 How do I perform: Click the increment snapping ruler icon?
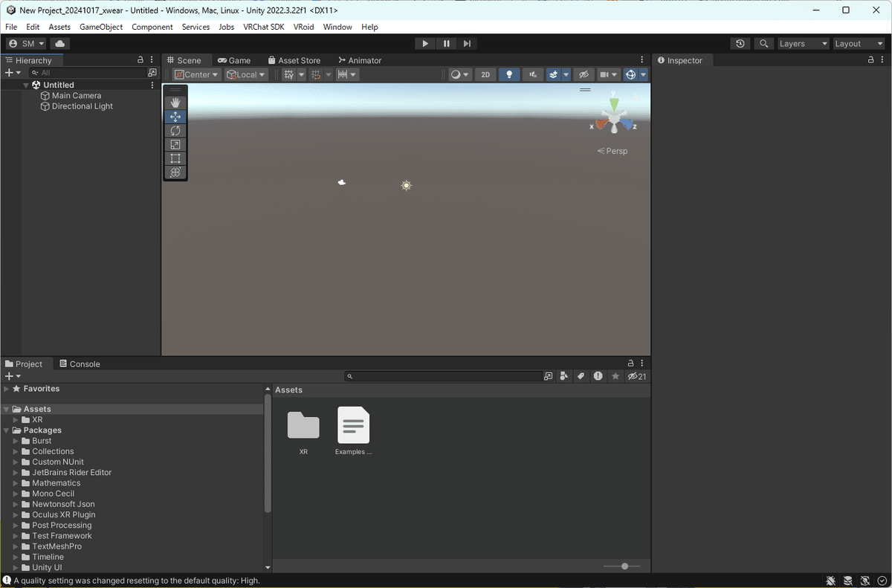tap(343, 74)
